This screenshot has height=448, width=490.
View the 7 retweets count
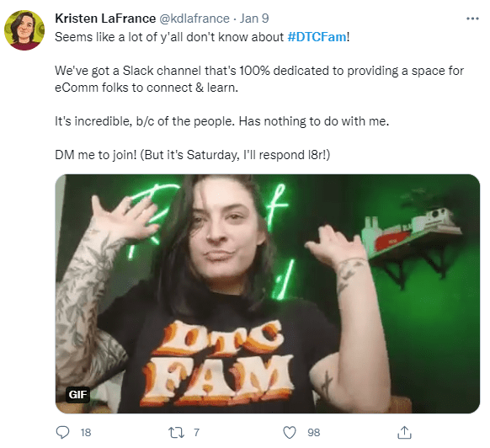[196, 432]
